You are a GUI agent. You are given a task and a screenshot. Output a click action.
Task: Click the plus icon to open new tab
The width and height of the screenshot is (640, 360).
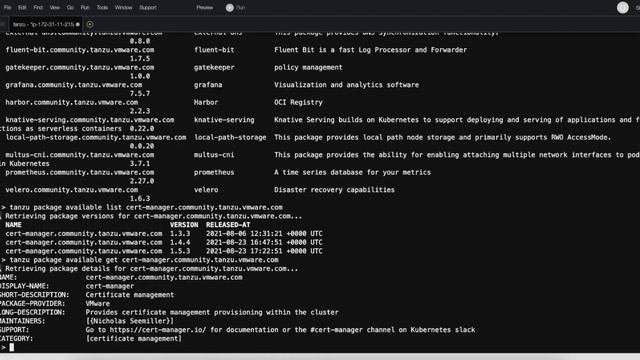pyautogui.click(x=90, y=24)
